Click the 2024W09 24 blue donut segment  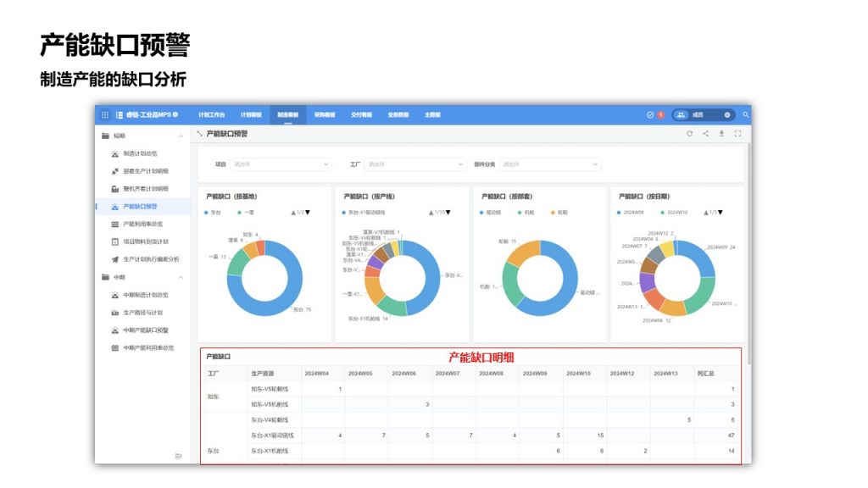[698, 255]
